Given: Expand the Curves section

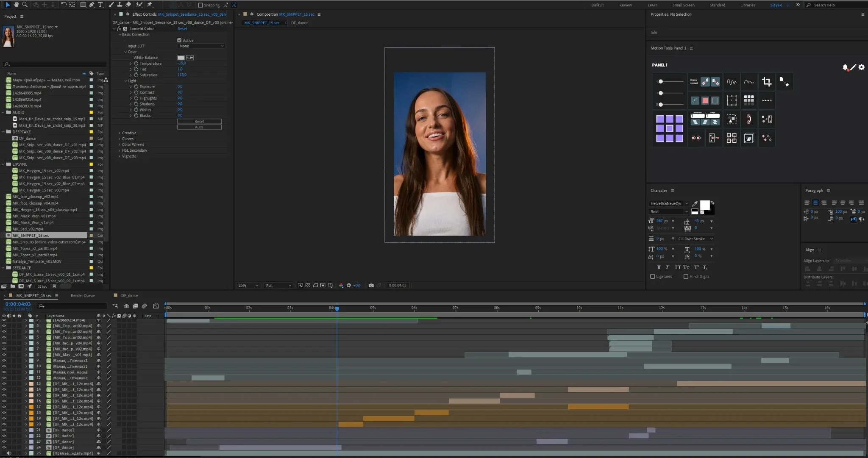Looking at the screenshot, I should (120, 139).
